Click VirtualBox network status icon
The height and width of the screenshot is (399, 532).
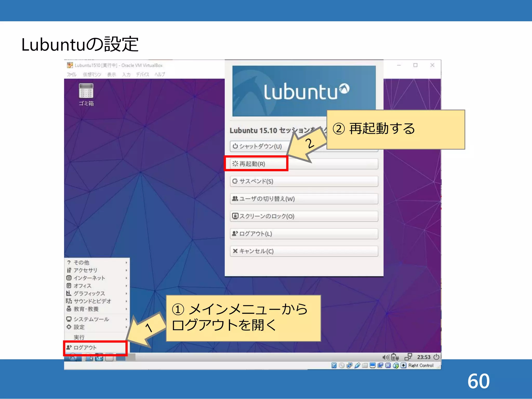[x=349, y=365]
